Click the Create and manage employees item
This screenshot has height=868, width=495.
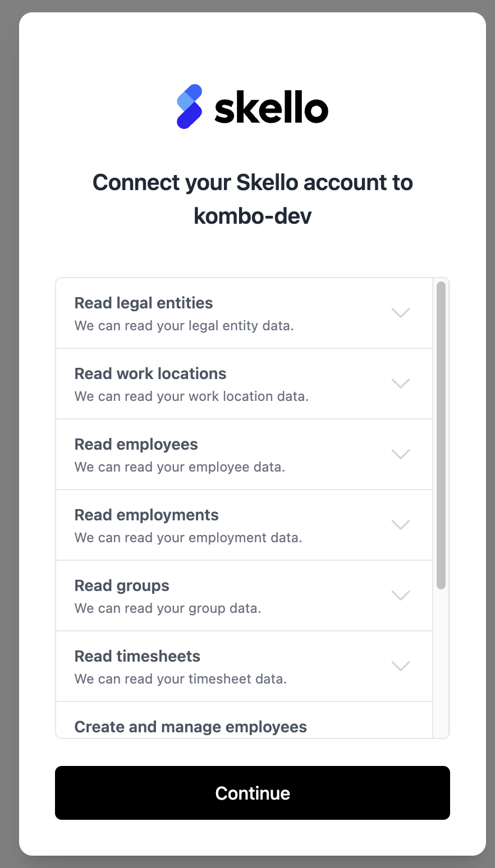pyautogui.click(x=191, y=727)
